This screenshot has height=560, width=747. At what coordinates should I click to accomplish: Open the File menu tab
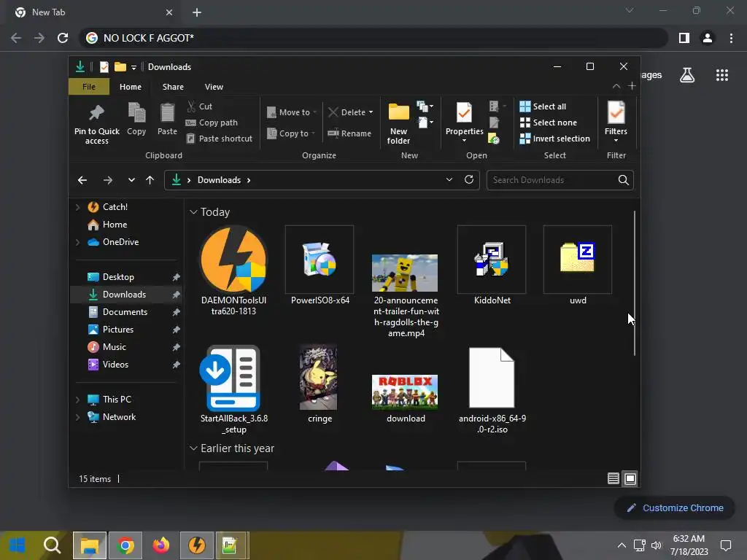coord(89,87)
